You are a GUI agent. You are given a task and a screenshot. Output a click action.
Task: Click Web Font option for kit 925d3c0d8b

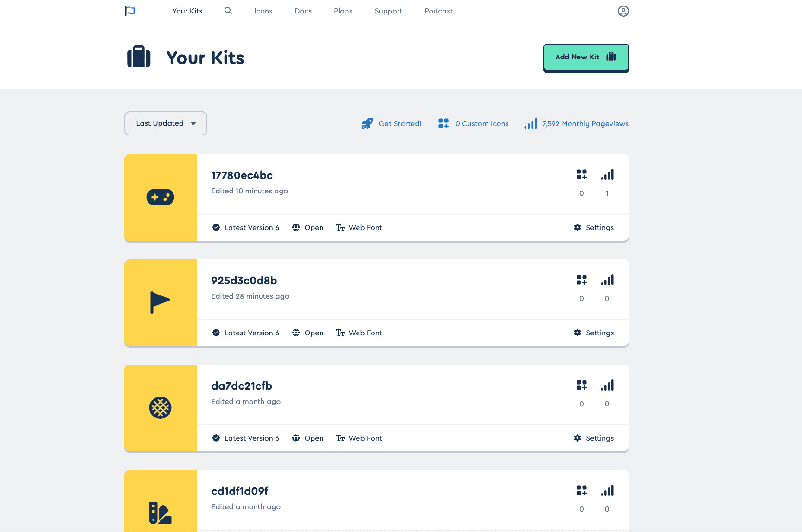click(365, 333)
